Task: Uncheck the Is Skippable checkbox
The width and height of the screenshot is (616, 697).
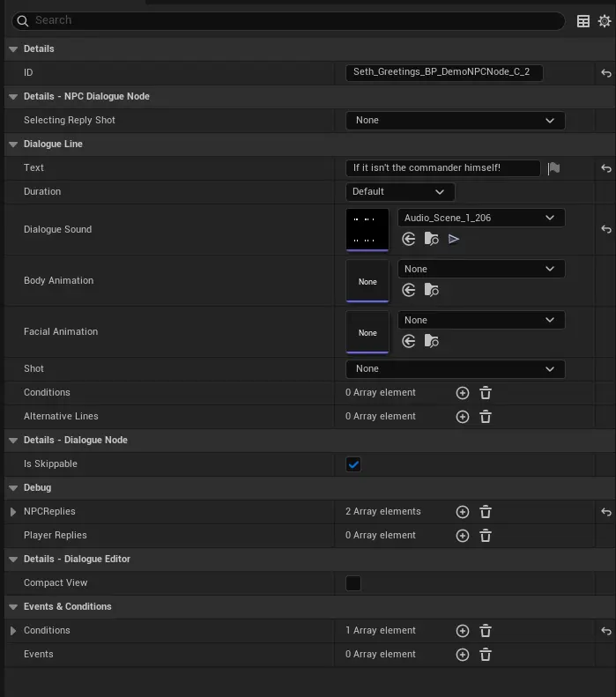Action: [x=353, y=464]
